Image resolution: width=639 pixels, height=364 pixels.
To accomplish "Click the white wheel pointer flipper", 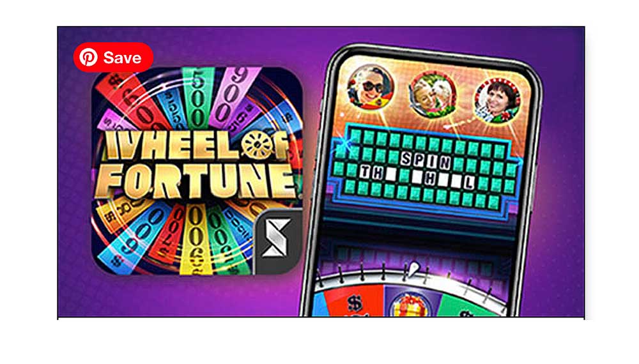I will (x=413, y=269).
